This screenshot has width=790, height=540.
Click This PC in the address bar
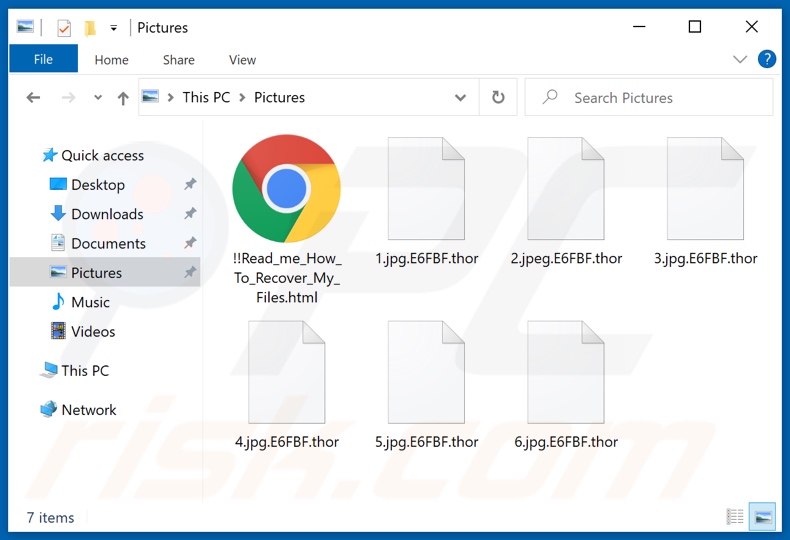point(206,97)
